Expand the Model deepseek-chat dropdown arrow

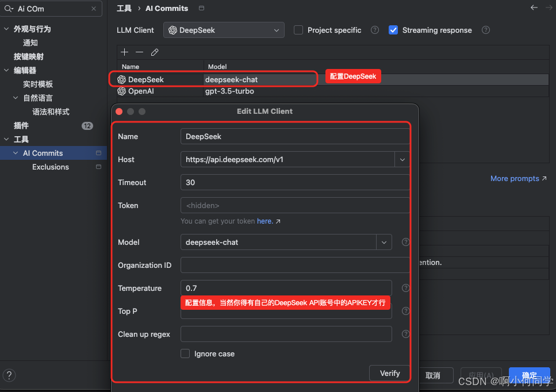click(384, 242)
